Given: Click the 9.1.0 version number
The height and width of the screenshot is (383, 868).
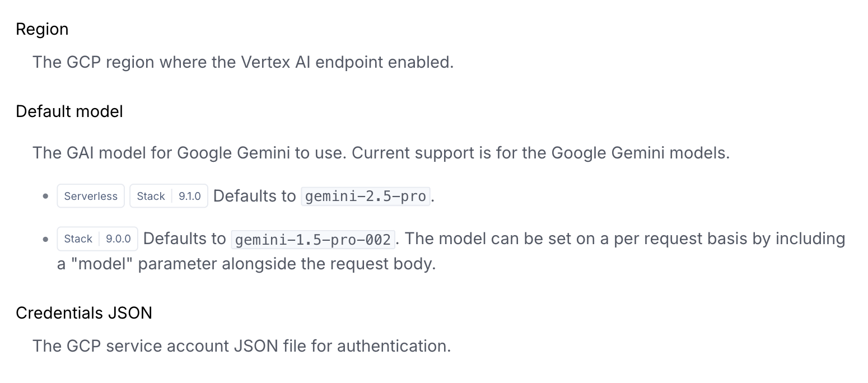Looking at the screenshot, I should tap(190, 196).
